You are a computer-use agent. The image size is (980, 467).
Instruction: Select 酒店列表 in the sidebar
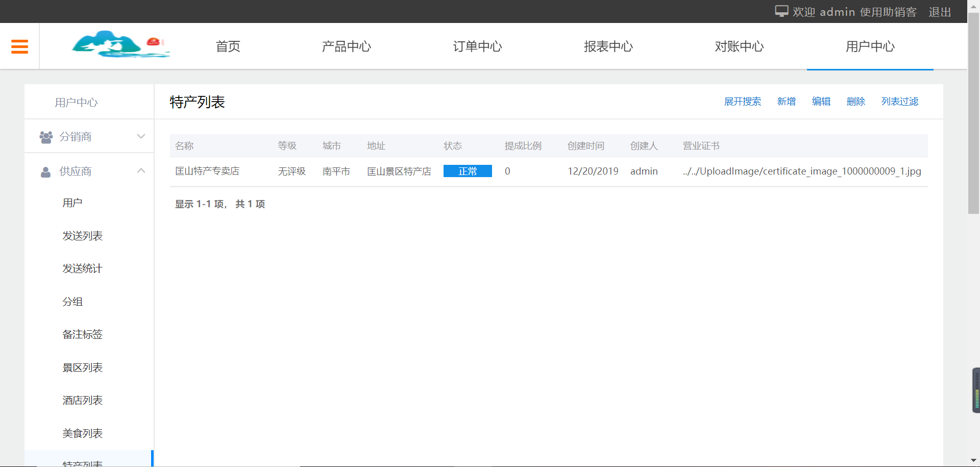(82, 400)
